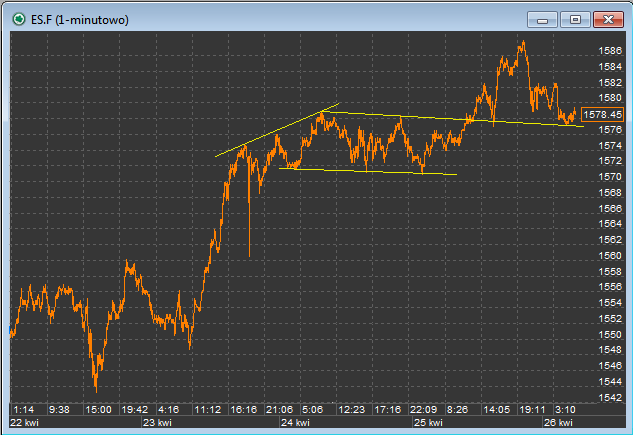Select the 26 kwi date marker
The width and height of the screenshot is (633, 436).
coord(558,423)
